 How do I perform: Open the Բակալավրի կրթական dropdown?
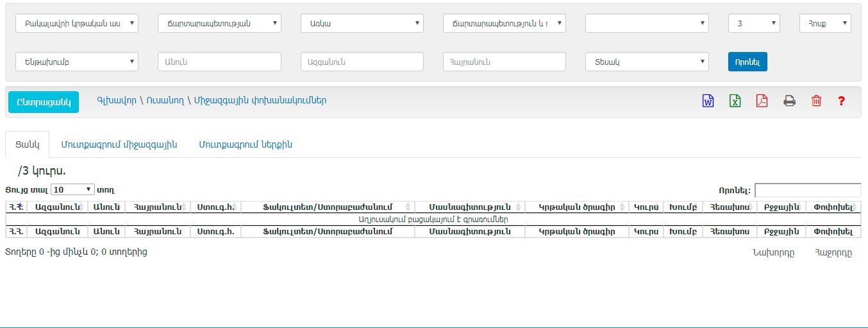pyautogui.click(x=77, y=24)
